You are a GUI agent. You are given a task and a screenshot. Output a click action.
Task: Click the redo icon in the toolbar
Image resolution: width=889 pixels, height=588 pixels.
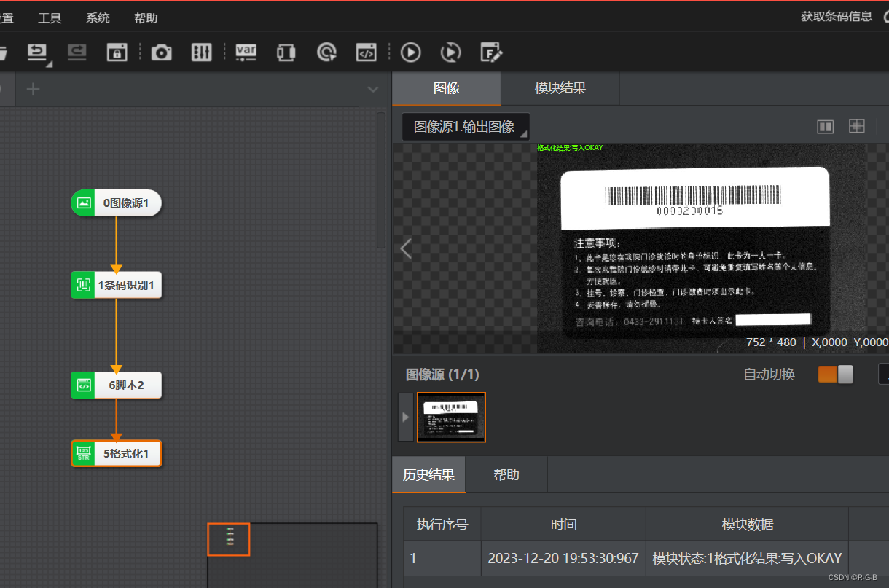(77, 52)
